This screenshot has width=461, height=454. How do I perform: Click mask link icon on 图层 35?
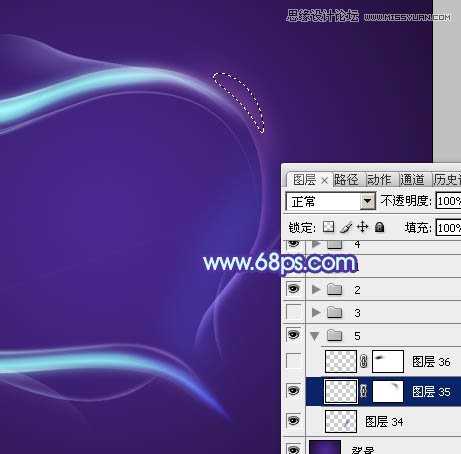(364, 391)
